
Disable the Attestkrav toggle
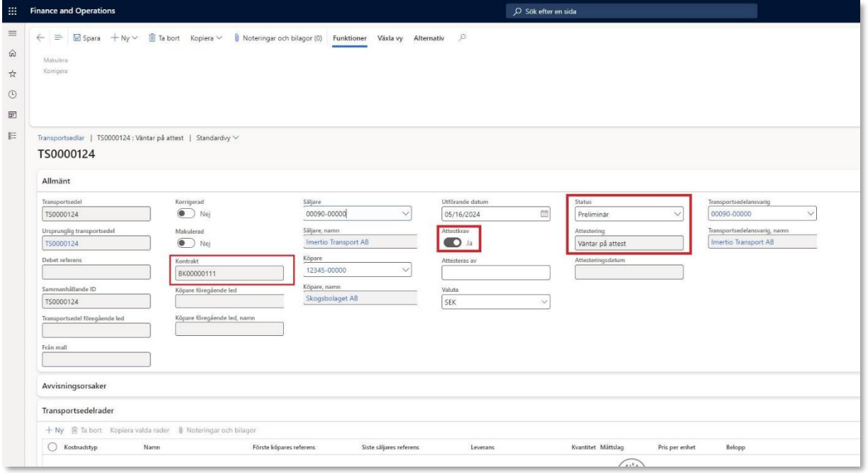[452, 244]
